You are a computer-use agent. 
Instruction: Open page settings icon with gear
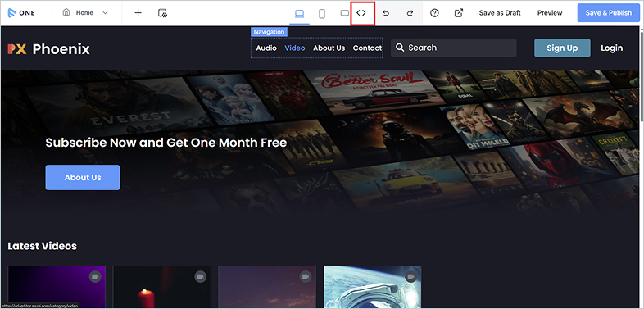pyautogui.click(x=162, y=13)
